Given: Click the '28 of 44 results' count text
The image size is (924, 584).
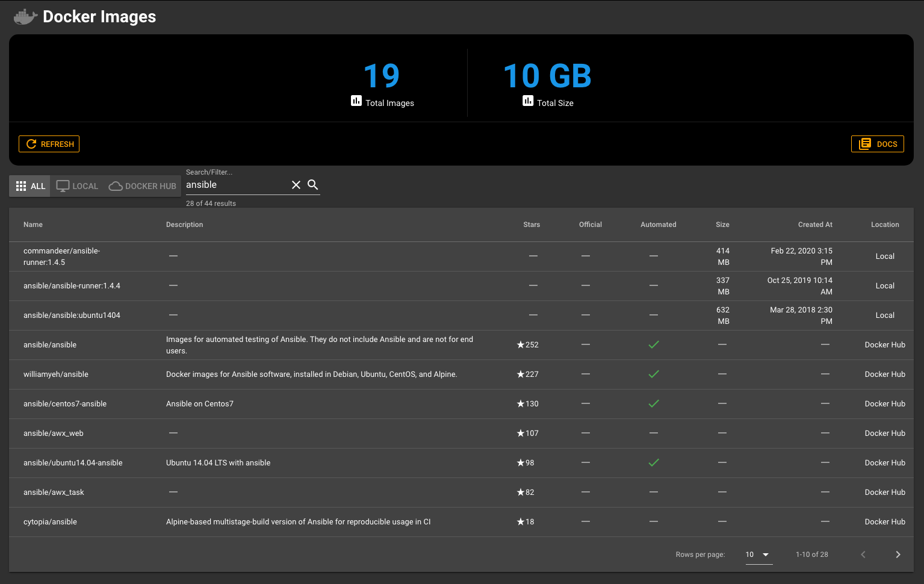Looking at the screenshot, I should (x=211, y=203).
